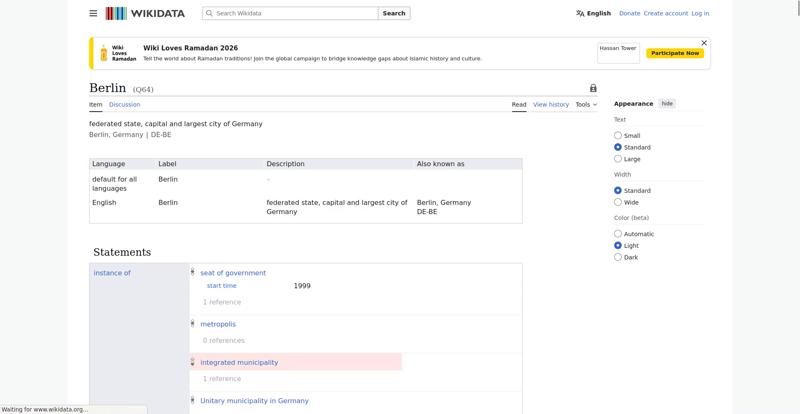800x414 pixels.
Task: Click the Participate Now button
Action: 675,53
